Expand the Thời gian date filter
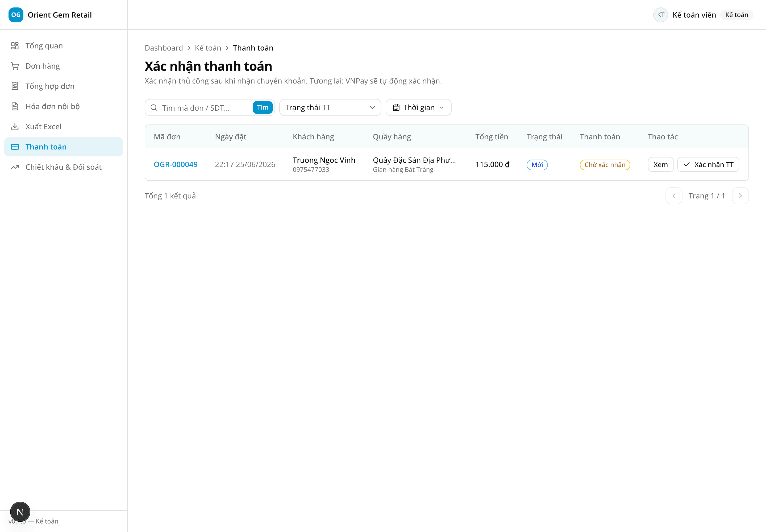Viewport: 766px width, 532px height. click(418, 107)
